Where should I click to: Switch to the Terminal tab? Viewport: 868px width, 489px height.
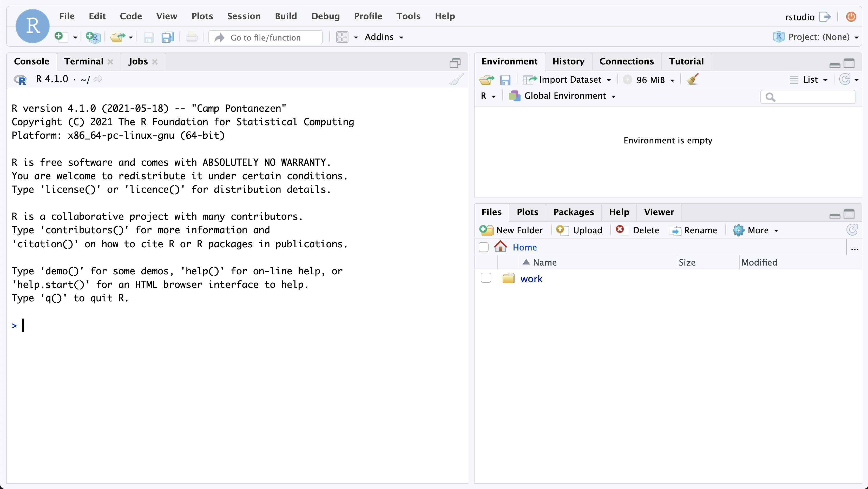point(84,61)
